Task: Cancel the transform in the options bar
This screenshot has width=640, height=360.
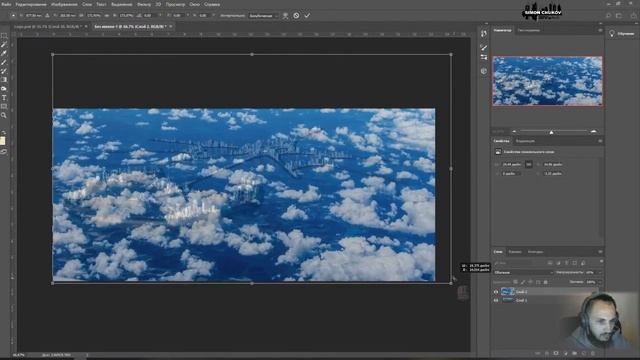Action: 296,16
